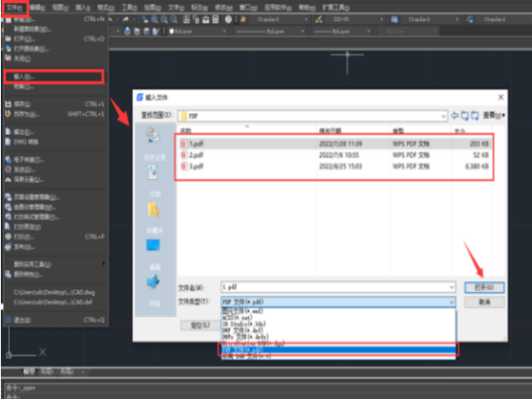Click the network location icon in sidebar

pyautogui.click(x=154, y=282)
